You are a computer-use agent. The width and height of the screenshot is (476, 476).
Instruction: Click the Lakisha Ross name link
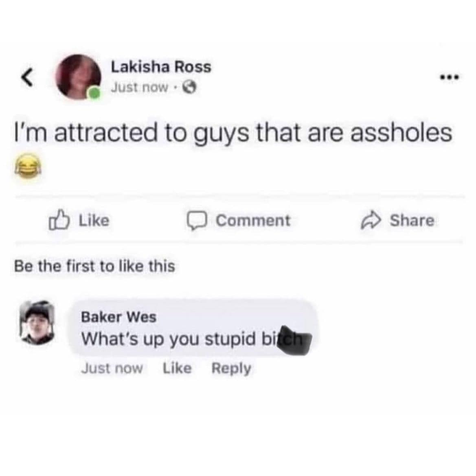tap(161, 67)
